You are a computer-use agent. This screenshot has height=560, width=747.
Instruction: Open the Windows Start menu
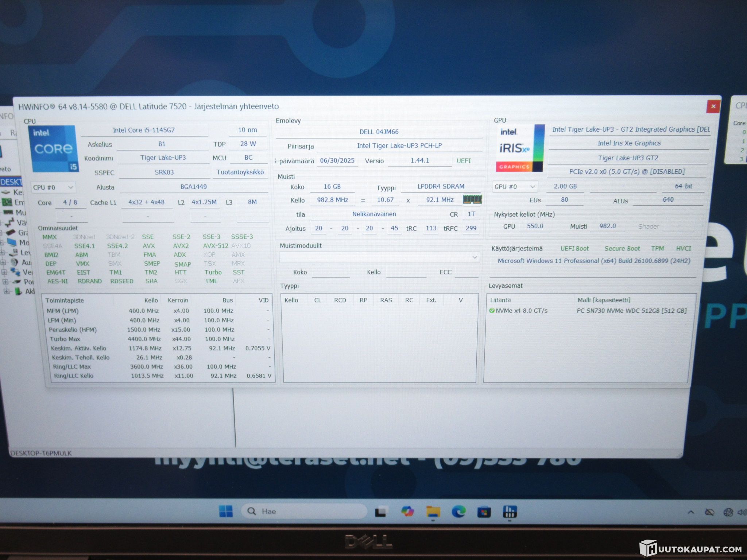226,511
